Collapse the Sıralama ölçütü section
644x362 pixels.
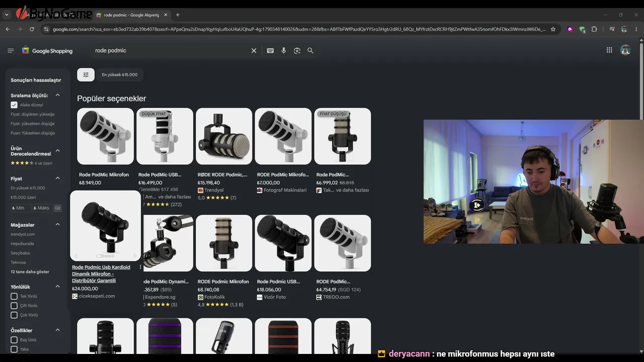tap(57, 95)
